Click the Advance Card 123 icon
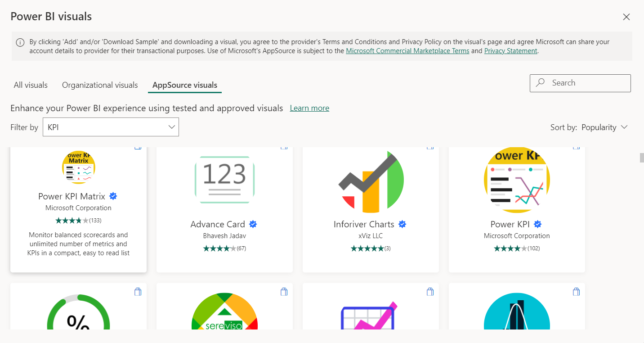The image size is (644, 343). (224, 179)
